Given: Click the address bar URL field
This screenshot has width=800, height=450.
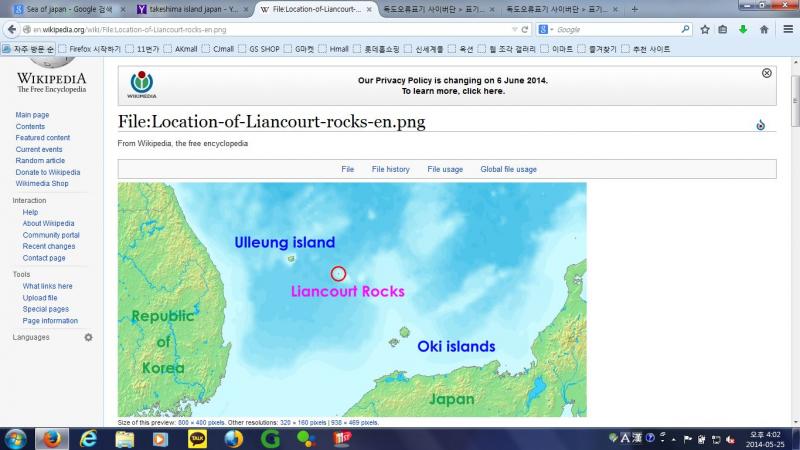Looking at the screenshot, I should pyautogui.click(x=270, y=30).
